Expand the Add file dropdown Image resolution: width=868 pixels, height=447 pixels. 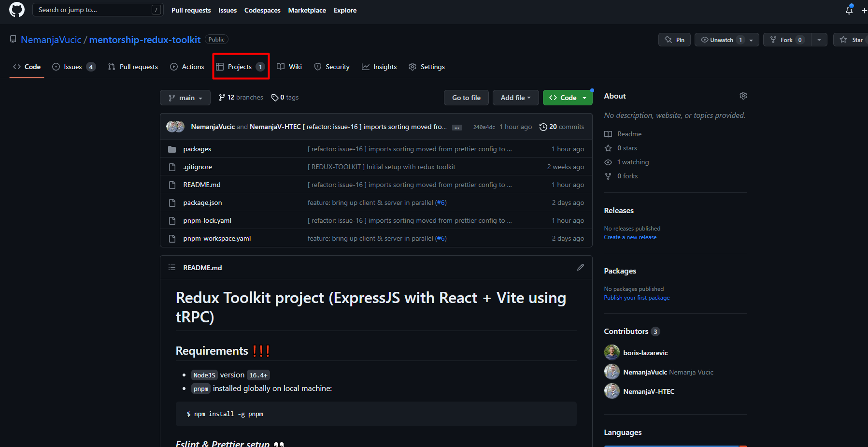click(x=515, y=98)
